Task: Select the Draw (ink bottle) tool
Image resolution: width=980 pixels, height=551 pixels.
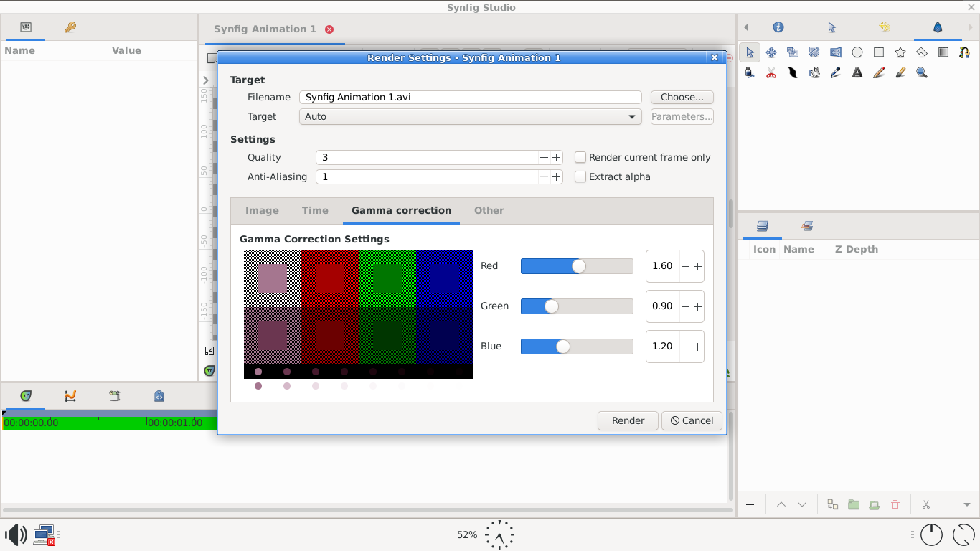Action: 750,72
